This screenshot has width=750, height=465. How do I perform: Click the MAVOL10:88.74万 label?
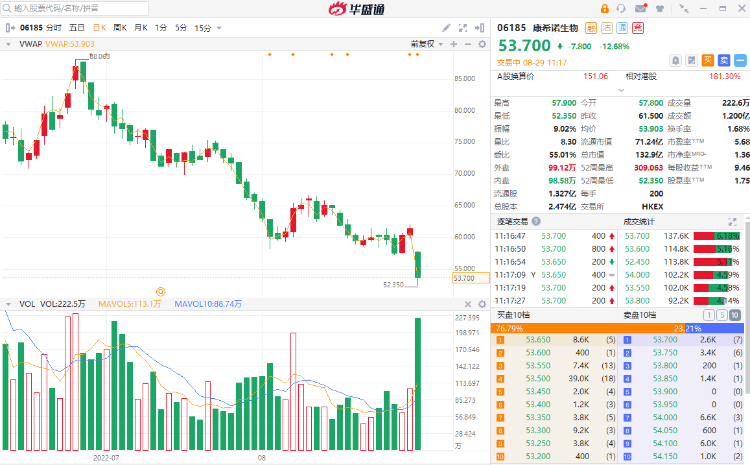208,304
